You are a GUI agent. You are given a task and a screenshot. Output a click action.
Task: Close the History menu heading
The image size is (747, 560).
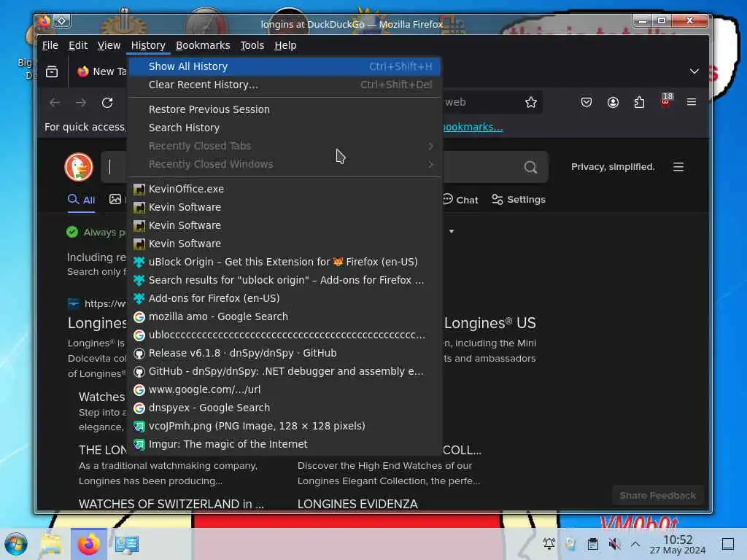pyautogui.click(x=148, y=45)
